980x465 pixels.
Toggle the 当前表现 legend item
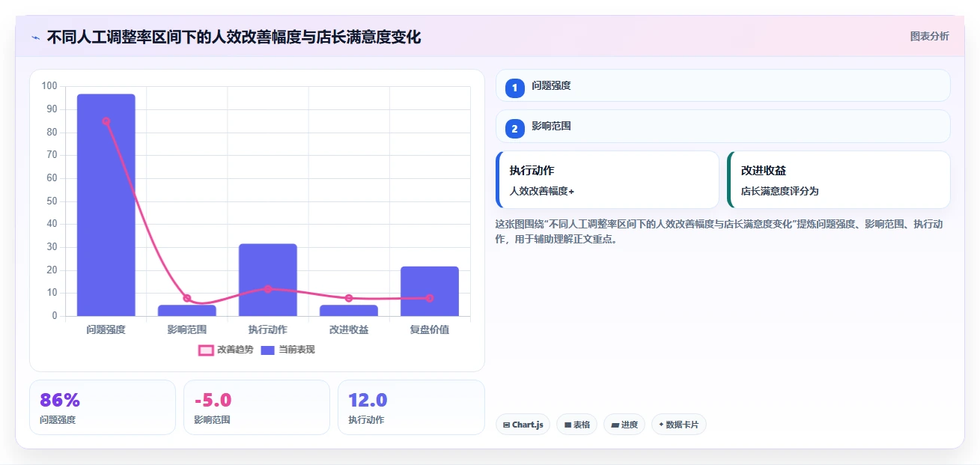coord(287,350)
